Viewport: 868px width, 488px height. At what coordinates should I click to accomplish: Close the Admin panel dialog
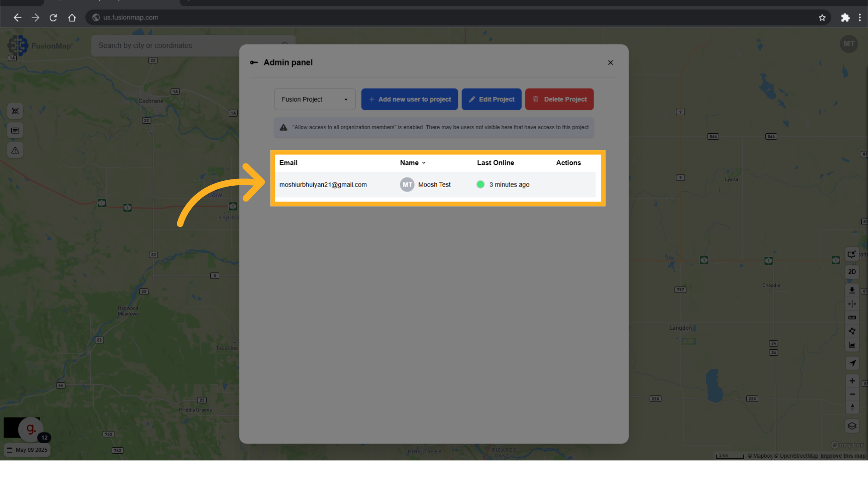(x=610, y=62)
